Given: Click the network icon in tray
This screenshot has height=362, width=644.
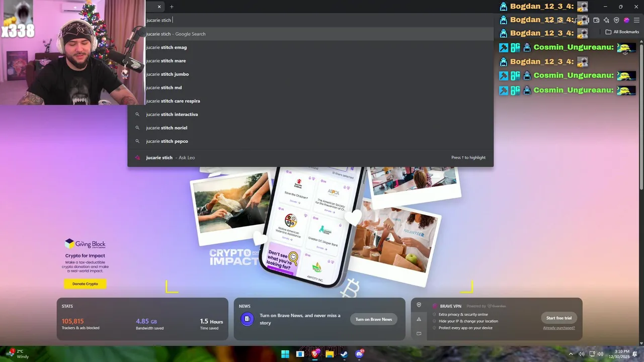Looking at the screenshot, I should click(x=592, y=354).
